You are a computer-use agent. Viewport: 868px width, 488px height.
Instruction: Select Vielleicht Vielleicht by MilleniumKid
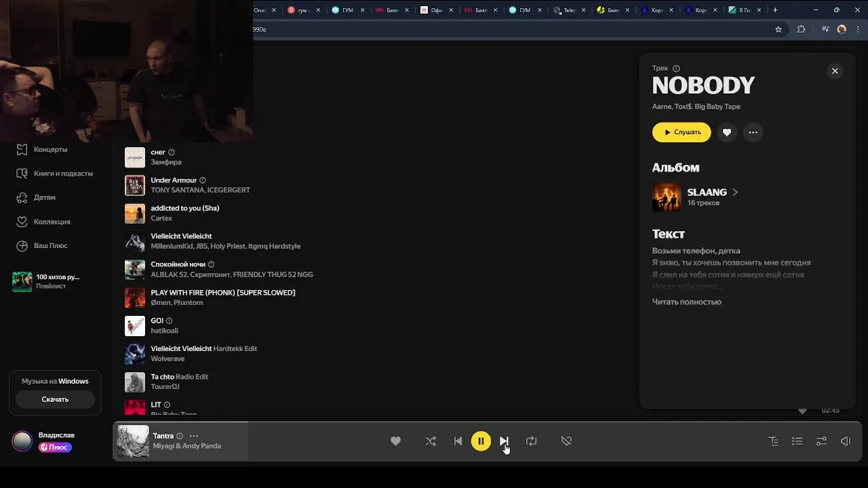point(181,237)
